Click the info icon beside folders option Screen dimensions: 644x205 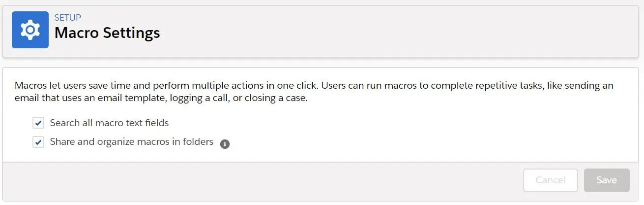point(225,144)
